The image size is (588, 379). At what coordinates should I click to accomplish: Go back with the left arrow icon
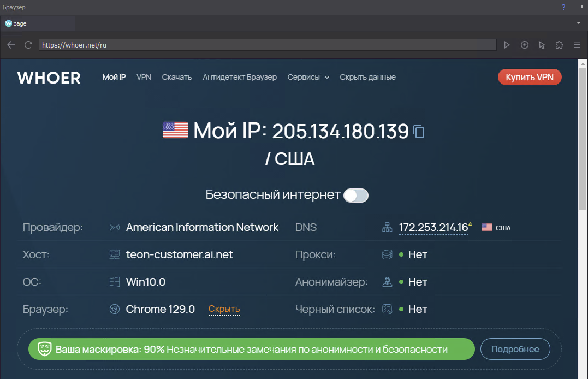coord(11,45)
